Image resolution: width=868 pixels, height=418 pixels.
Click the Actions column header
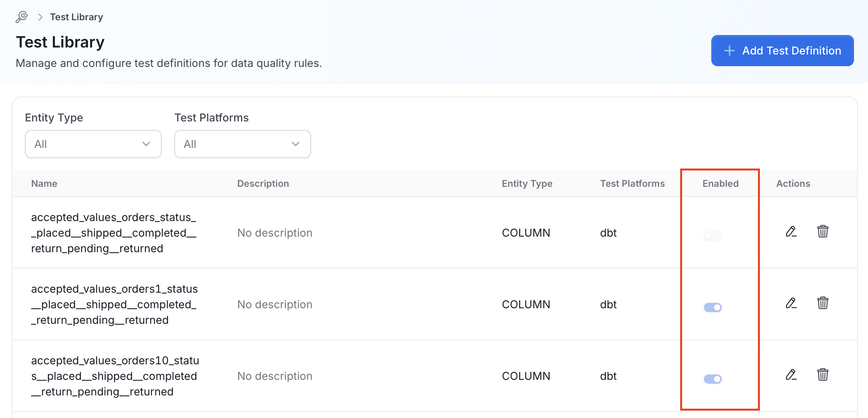click(793, 184)
